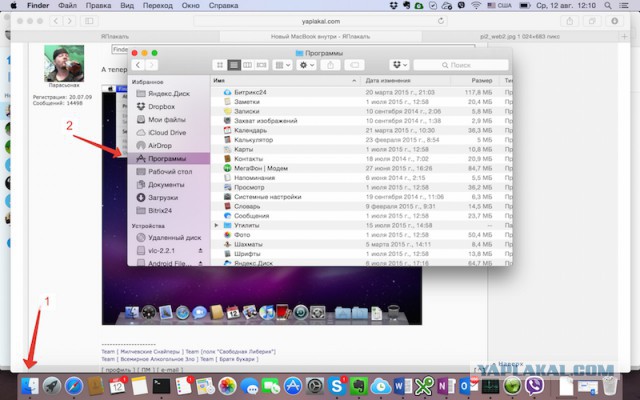
Task: Select the Битрикс24 application row
Action: (362, 92)
